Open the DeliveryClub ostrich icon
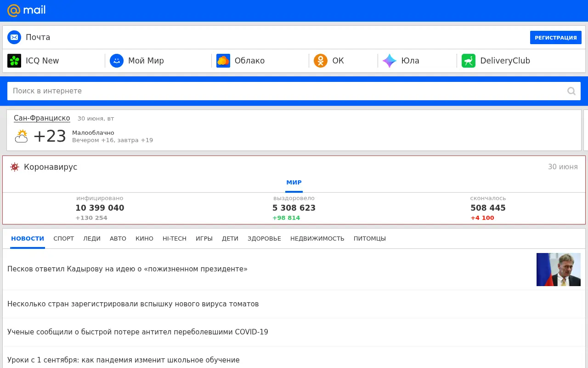This screenshot has height=368, width=588. tap(469, 61)
